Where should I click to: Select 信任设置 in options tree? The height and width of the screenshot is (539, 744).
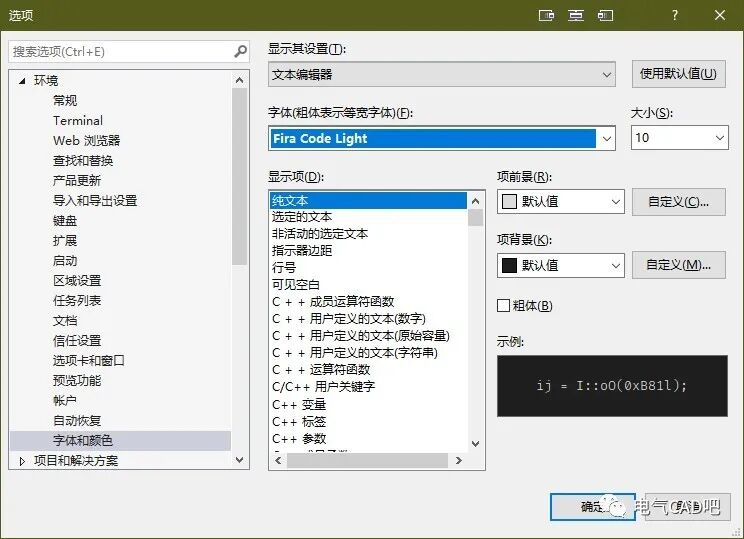point(77,341)
